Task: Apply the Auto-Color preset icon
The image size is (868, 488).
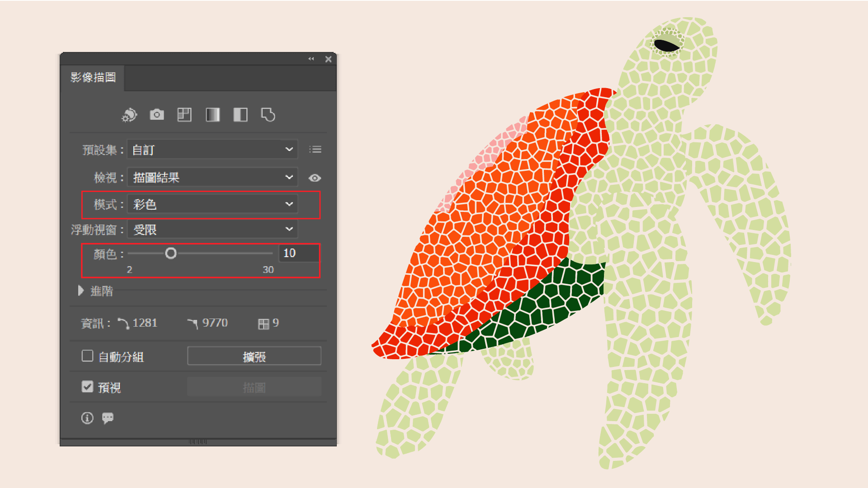Action: 129,115
